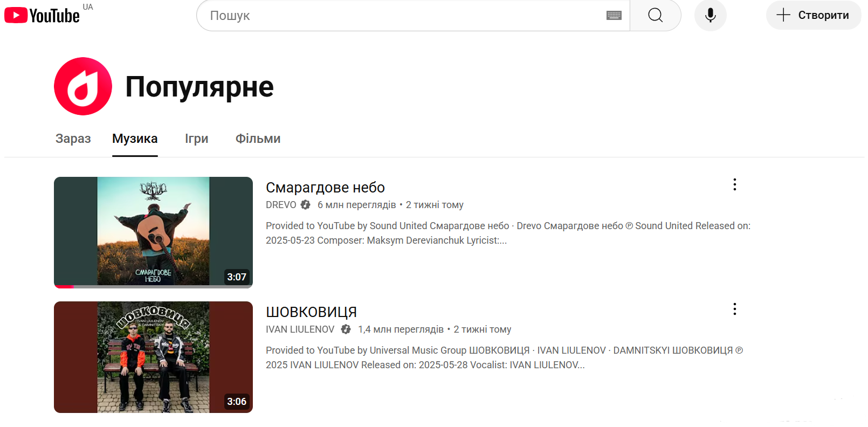Click the Смарагдове небо description text
Image resolution: width=868 pixels, height=427 pixels.
pos(508,233)
